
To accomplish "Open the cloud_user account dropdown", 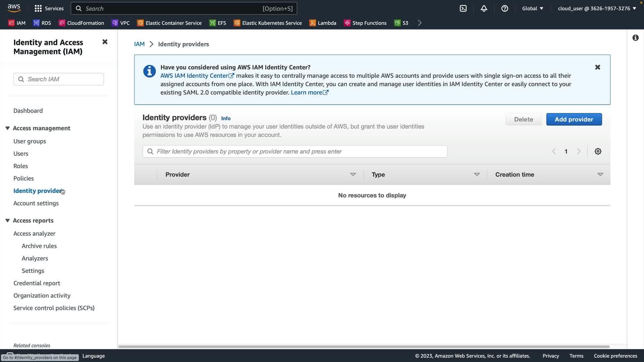I will [x=597, y=8].
